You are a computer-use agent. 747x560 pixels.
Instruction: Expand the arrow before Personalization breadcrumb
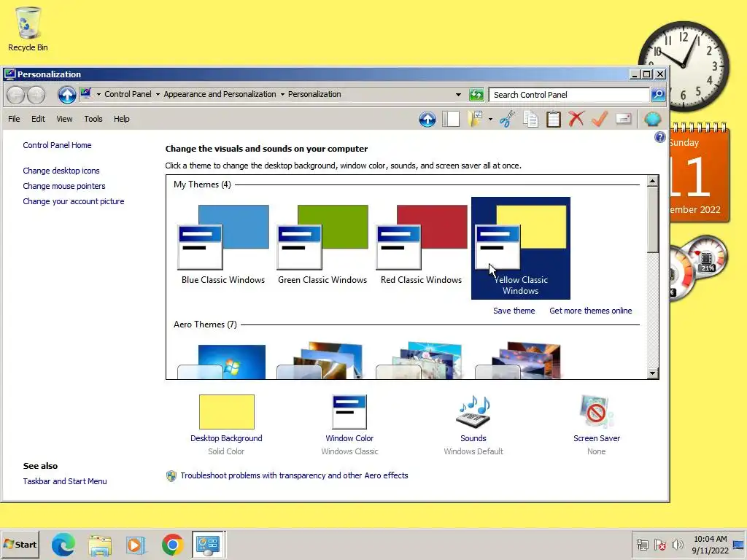click(282, 94)
